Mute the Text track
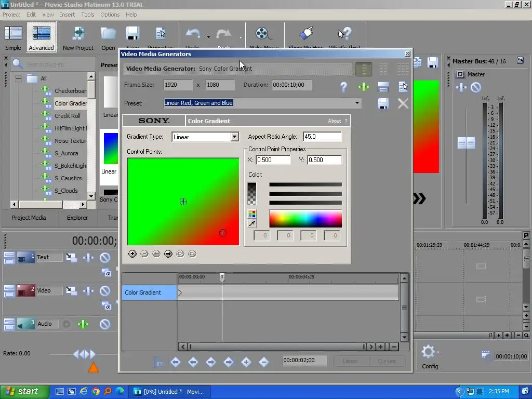This screenshot has width=532, height=399. pos(105,258)
